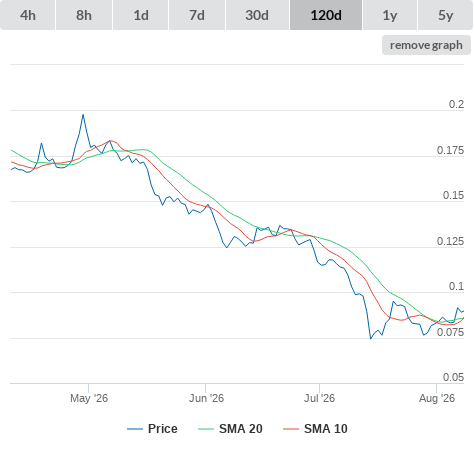The height and width of the screenshot is (455, 474).
Task: Click the May '26 axis label
Action: [x=89, y=398]
